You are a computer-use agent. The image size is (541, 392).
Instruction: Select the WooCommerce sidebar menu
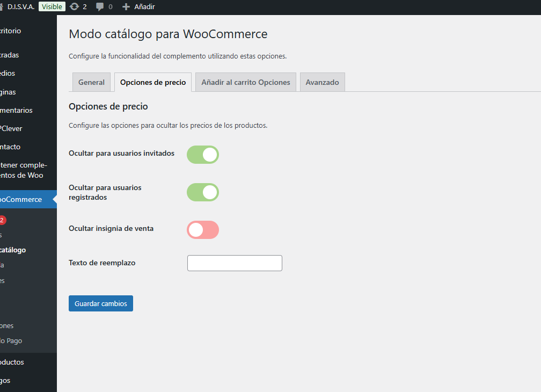(28, 199)
